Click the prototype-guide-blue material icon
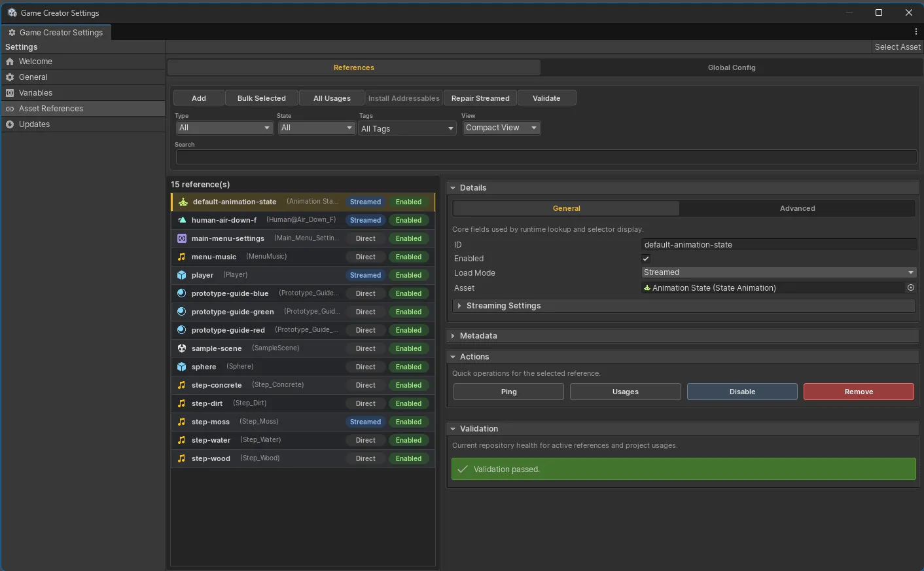The height and width of the screenshot is (571, 924). pos(182,293)
